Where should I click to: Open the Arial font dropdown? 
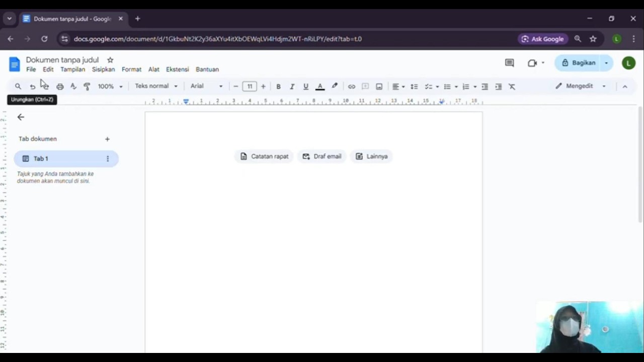click(206, 86)
